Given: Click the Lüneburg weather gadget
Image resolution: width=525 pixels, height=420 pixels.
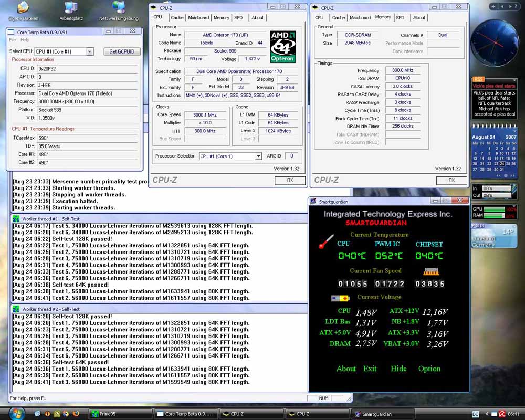Looking at the screenshot, I should coord(494,236).
